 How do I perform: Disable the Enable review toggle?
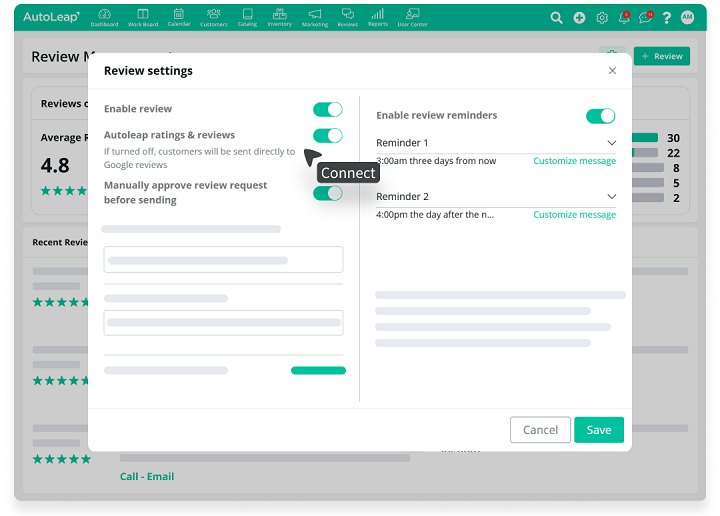(x=327, y=110)
